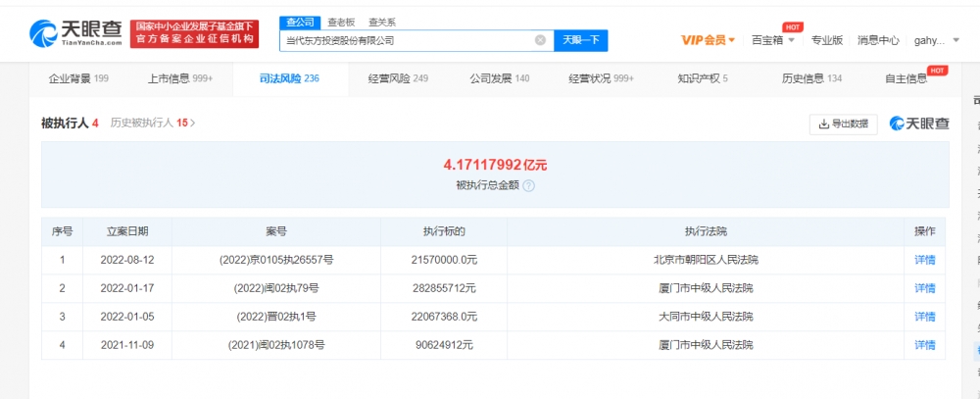
Task: Click the 天眼查 logo
Action: pyautogui.click(x=75, y=33)
